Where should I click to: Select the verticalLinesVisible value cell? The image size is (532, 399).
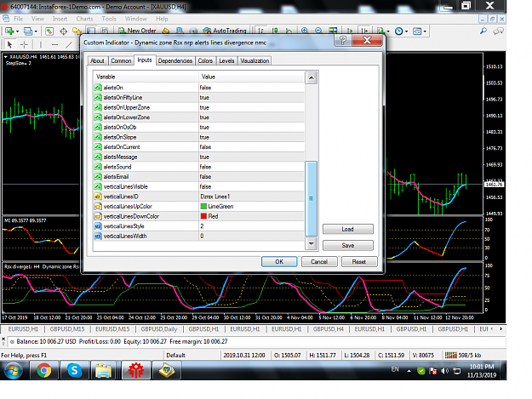click(x=251, y=186)
